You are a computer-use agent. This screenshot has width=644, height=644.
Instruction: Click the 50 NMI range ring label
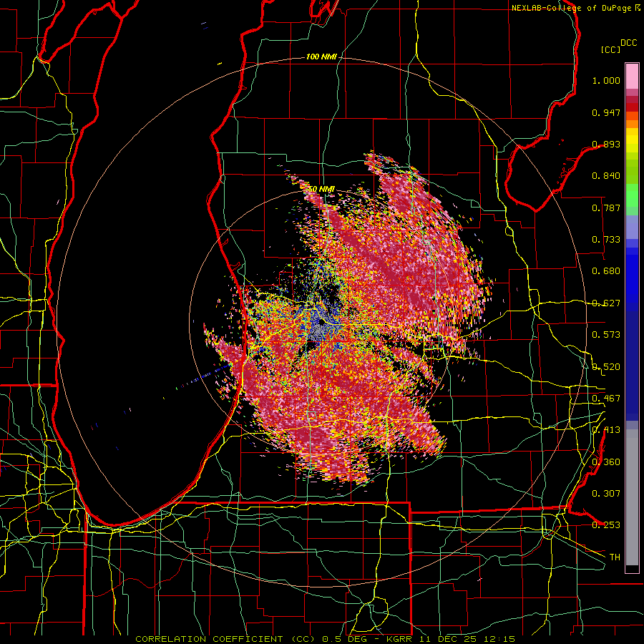pyautogui.click(x=321, y=189)
